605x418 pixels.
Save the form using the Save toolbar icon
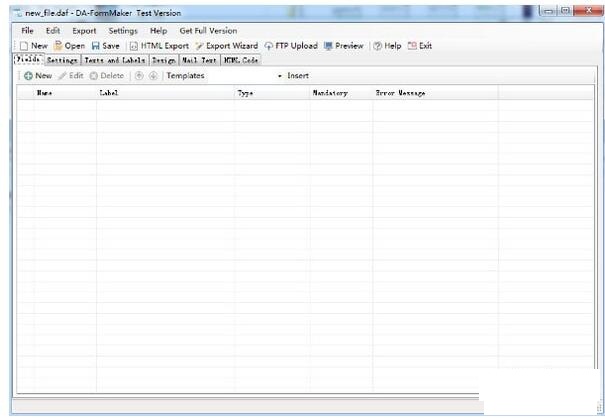click(x=106, y=46)
